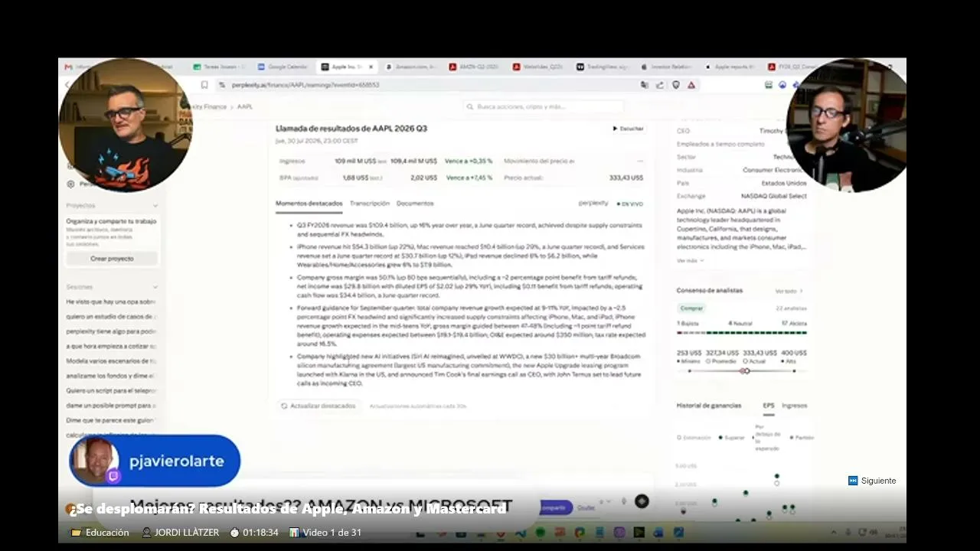
Task: Open the TradingView browser tab
Action: pos(602,67)
